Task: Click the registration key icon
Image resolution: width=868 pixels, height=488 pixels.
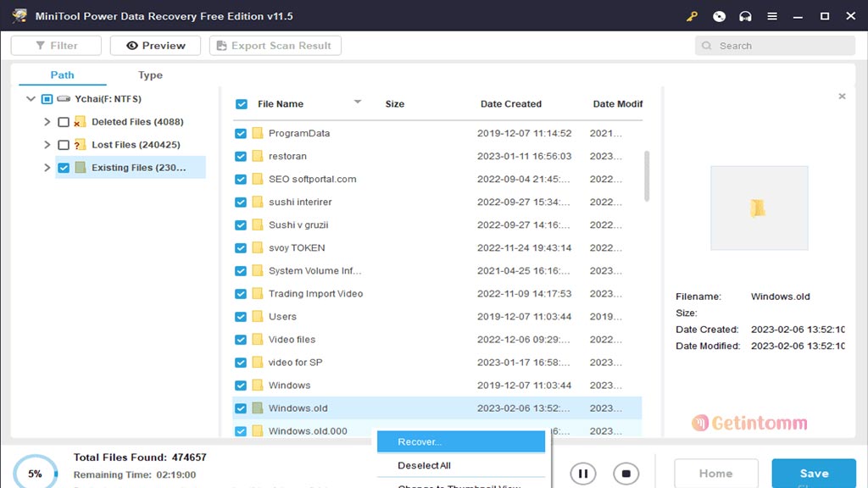Action: tap(692, 16)
